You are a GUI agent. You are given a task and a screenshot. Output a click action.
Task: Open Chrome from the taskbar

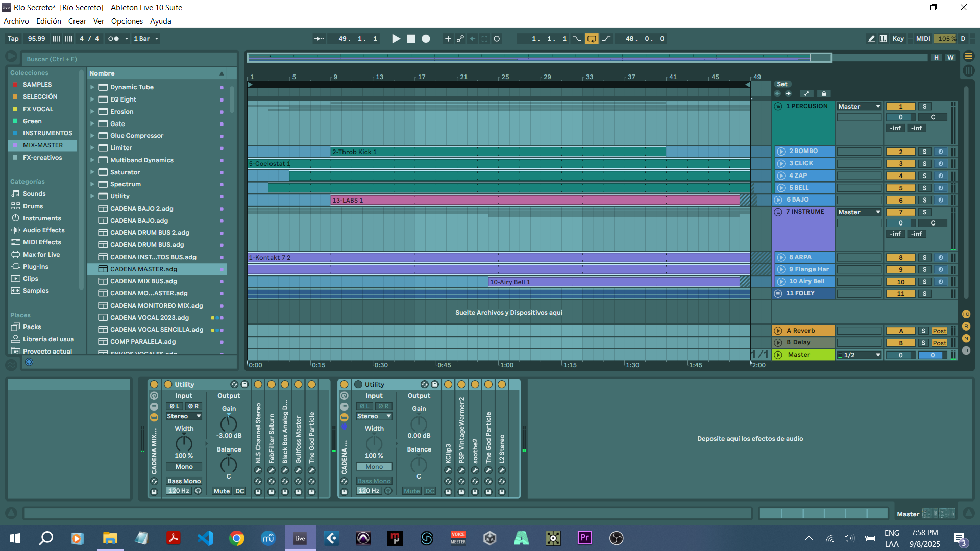tap(237, 538)
